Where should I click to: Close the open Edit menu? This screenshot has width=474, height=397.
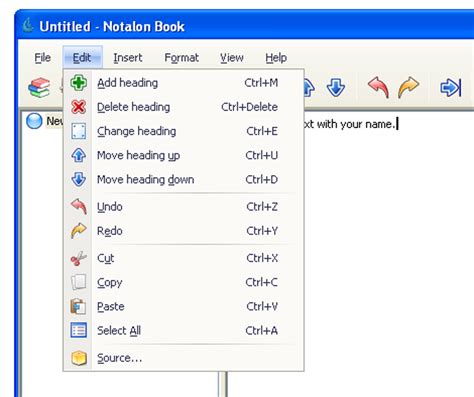click(x=82, y=58)
